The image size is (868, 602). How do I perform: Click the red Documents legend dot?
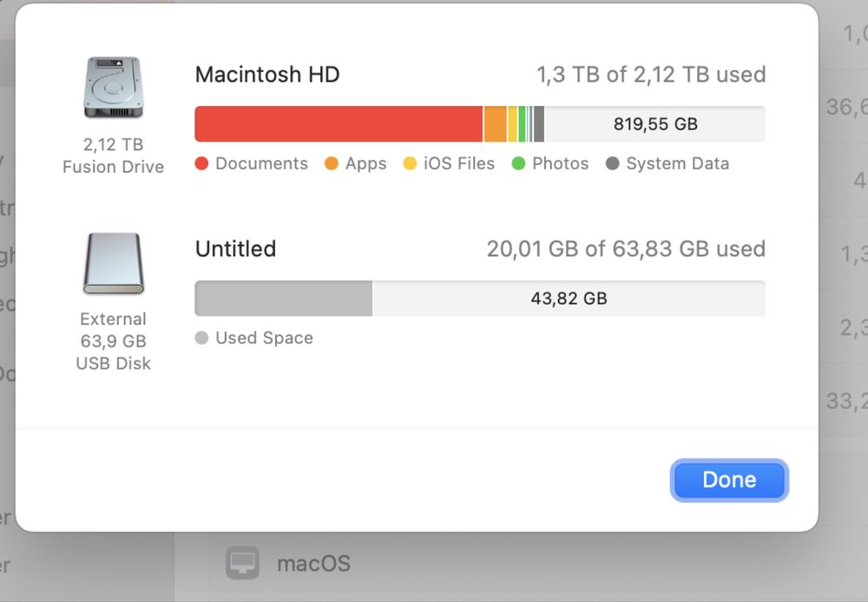pyautogui.click(x=202, y=164)
